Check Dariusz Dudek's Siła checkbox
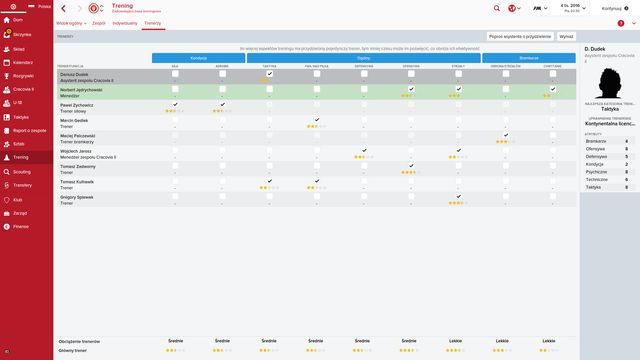640x360 pixels. click(x=175, y=74)
